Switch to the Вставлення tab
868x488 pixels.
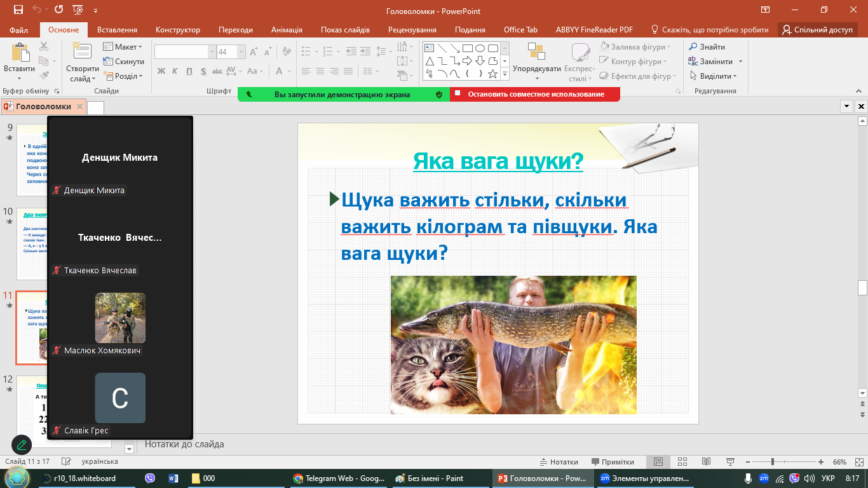tap(117, 30)
